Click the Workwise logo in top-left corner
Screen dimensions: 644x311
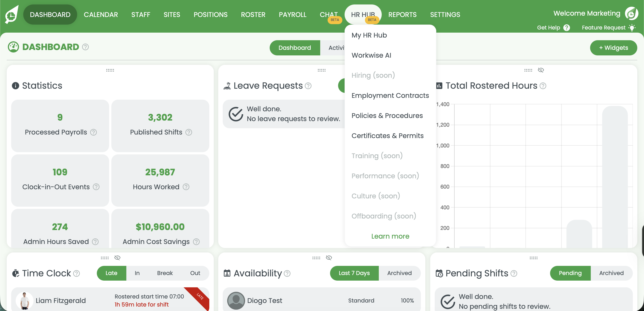pos(11,15)
